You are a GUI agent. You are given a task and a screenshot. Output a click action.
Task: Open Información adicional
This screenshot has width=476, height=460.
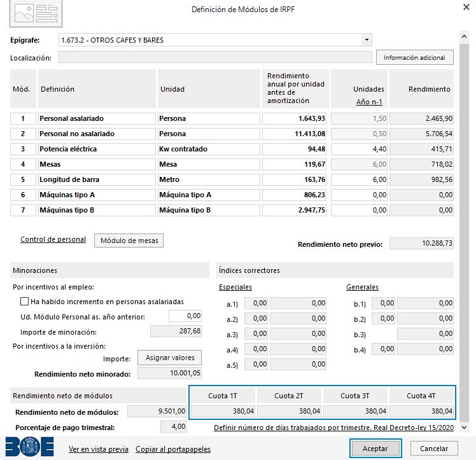(x=415, y=57)
